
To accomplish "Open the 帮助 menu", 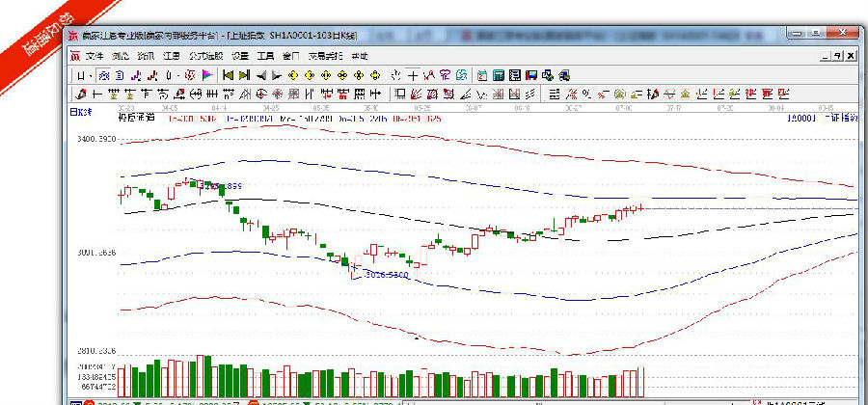I will (360, 56).
